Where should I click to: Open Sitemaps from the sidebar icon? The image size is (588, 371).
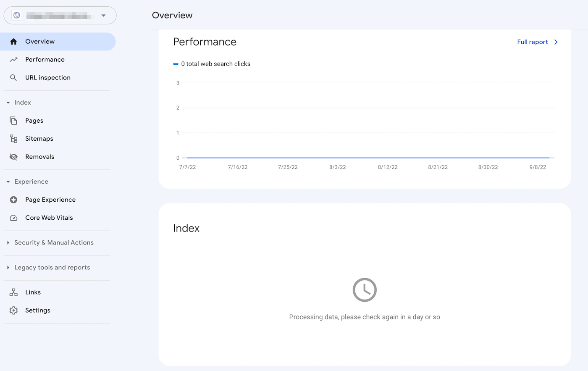coord(13,139)
